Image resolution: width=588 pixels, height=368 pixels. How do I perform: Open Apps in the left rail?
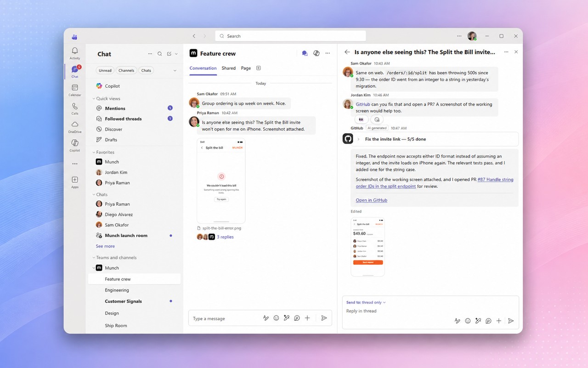[x=75, y=182]
